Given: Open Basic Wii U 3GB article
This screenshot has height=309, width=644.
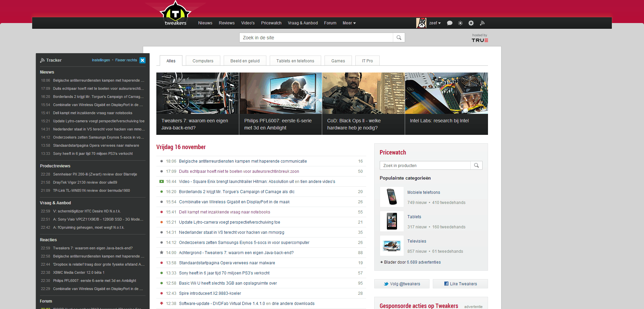Looking at the screenshot, I should point(228,283).
